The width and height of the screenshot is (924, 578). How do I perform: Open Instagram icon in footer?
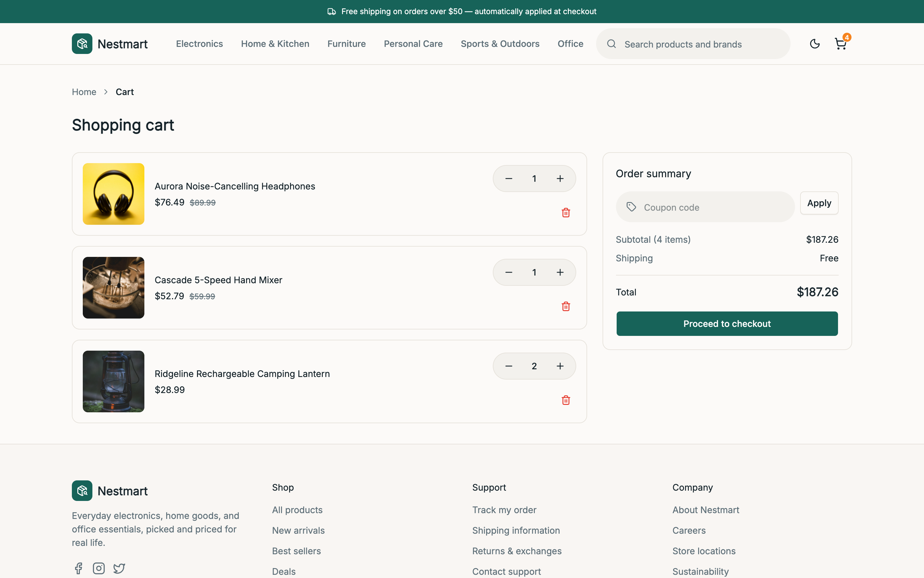99,568
